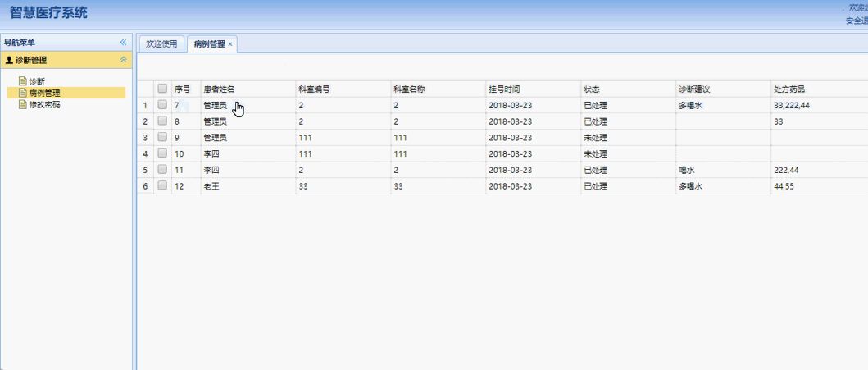Click 未处理 status in record 10 row
This screenshot has height=370, width=868.
tap(596, 154)
